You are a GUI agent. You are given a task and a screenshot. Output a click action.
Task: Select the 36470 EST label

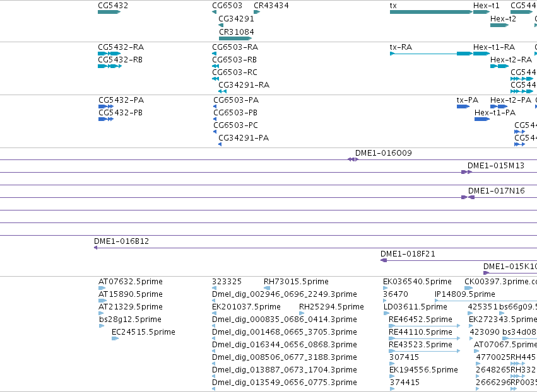(x=396, y=294)
